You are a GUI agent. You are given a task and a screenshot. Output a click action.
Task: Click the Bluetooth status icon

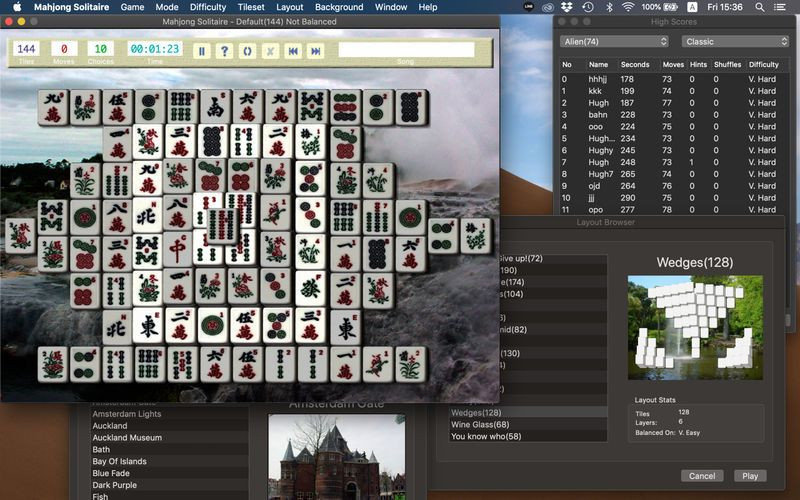pos(609,7)
